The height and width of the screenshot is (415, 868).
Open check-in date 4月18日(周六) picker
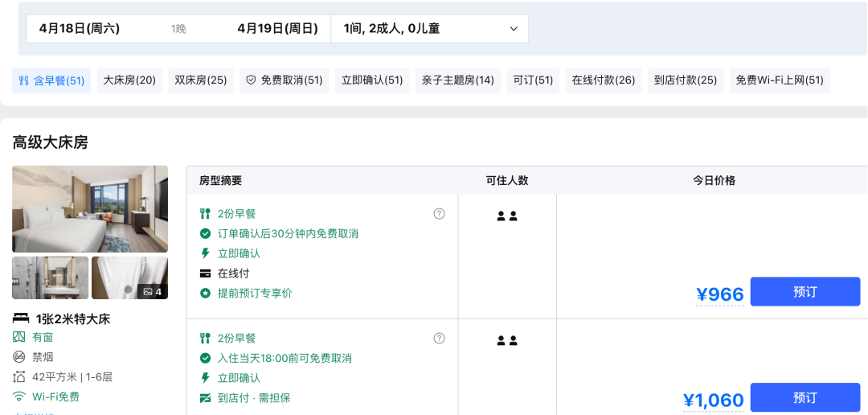(80, 29)
